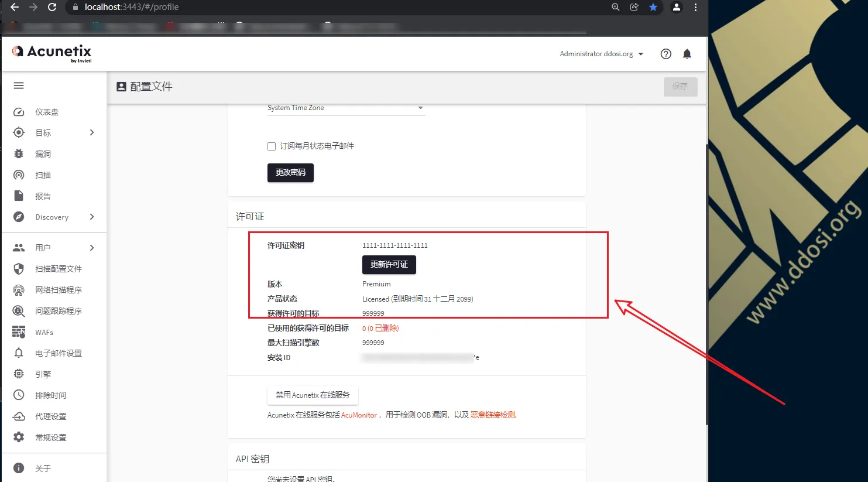The width and height of the screenshot is (868, 482).
Task: Open System Time Zone dropdown
Action: click(x=346, y=108)
